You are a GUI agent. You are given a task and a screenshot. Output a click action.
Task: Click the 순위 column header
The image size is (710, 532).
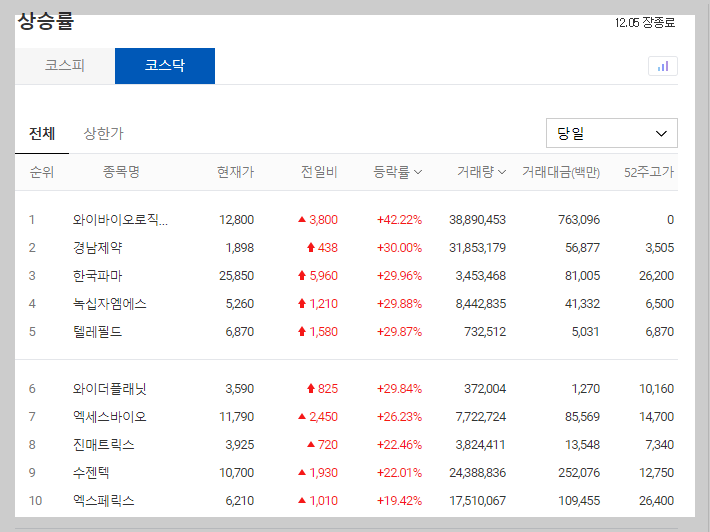point(42,172)
